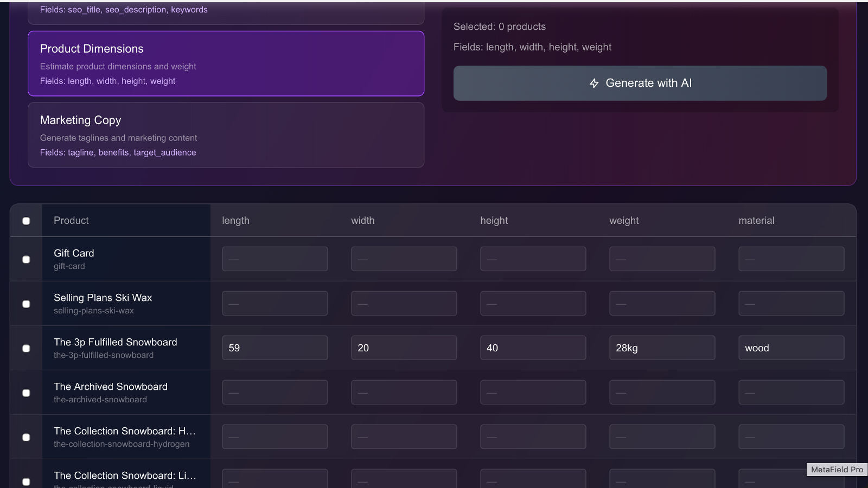Edit the 28kg weight value
868x488 pixels.
click(x=662, y=348)
